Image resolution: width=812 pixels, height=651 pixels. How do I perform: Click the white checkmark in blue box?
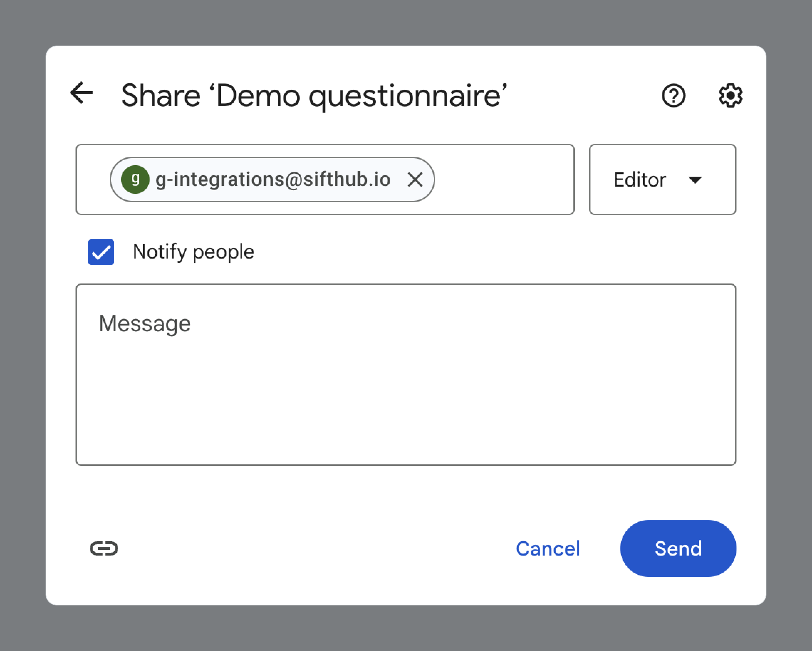pos(101,252)
